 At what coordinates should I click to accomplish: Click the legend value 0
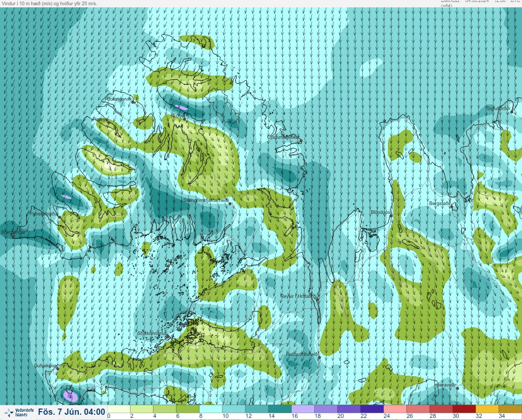point(109,416)
